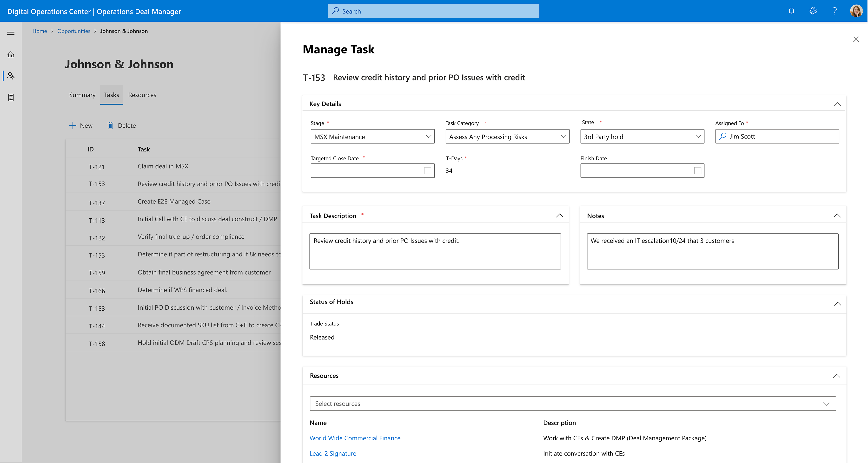Screen dimensions: 868x463
Task: Open help question mark
Action: coord(835,11)
